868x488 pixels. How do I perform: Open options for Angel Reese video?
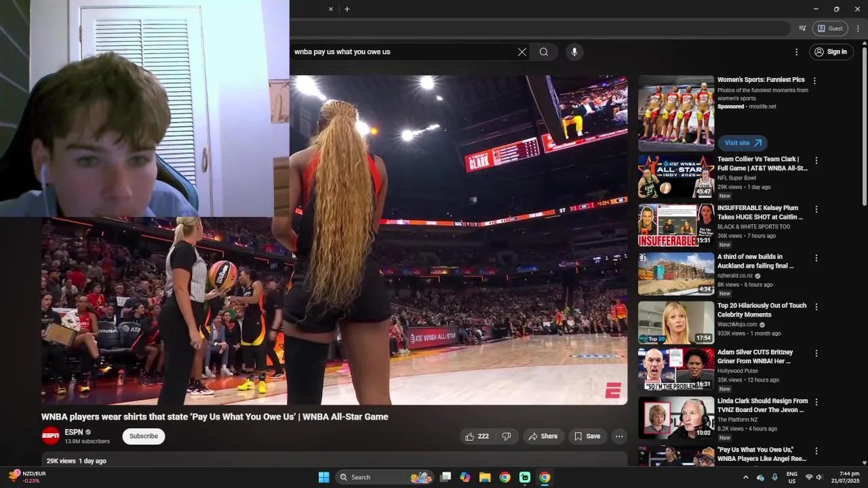[x=816, y=451]
